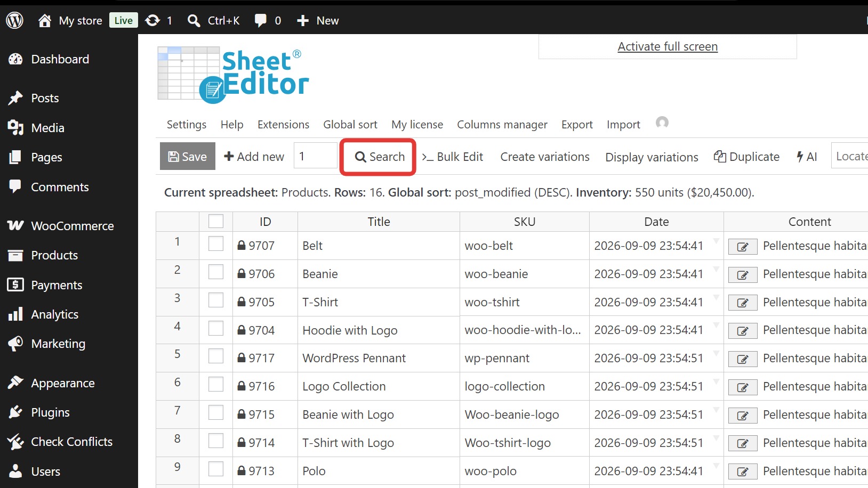Open the comments bubble in admin bar
This screenshot has height=488, width=868.
coord(261,20)
